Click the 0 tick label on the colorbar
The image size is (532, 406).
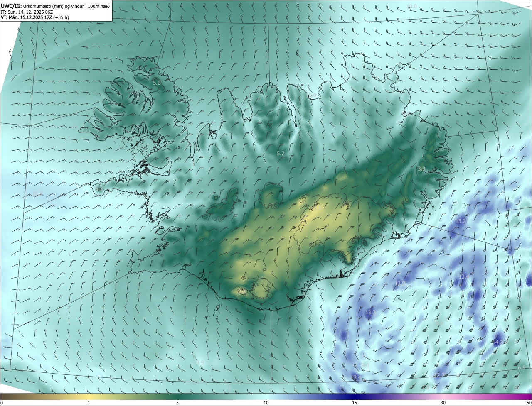point(2,403)
